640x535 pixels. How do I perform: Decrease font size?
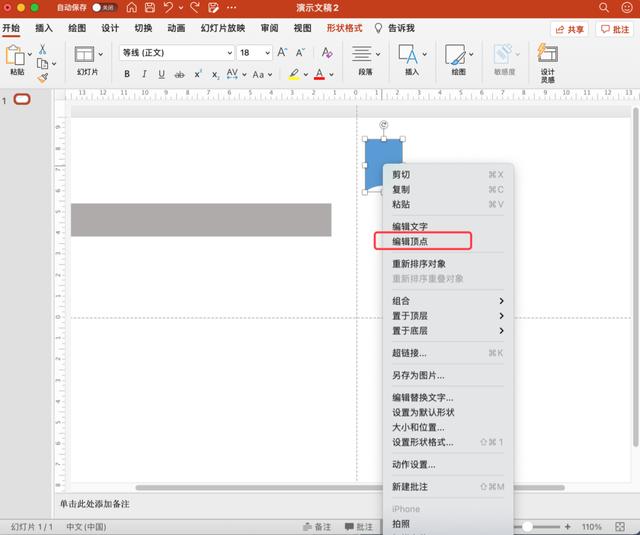click(300, 52)
